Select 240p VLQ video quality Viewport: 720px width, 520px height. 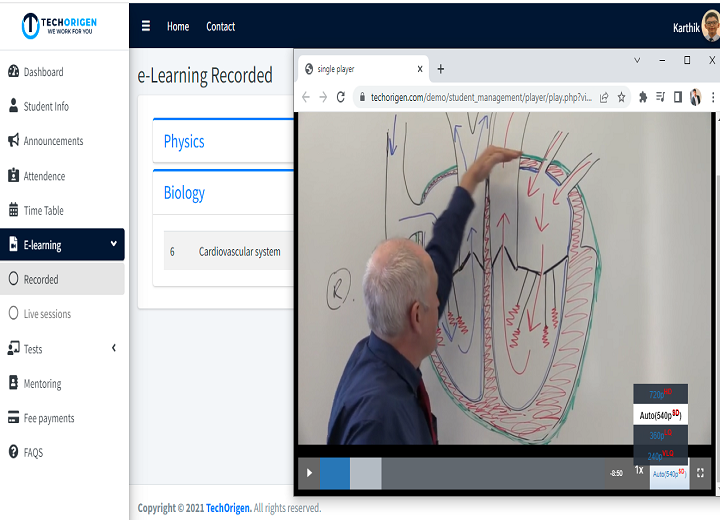pyautogui.click(x=660, y=455)
